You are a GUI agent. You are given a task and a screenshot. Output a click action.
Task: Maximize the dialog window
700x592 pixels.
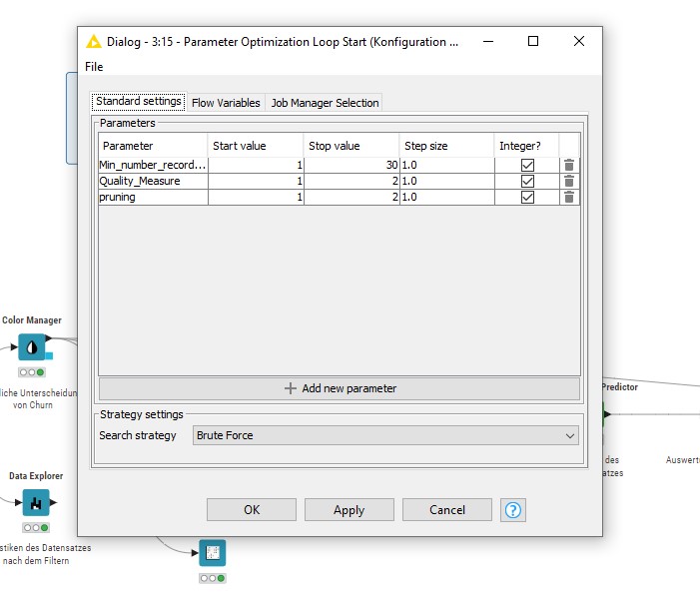(x=533, y=41)
